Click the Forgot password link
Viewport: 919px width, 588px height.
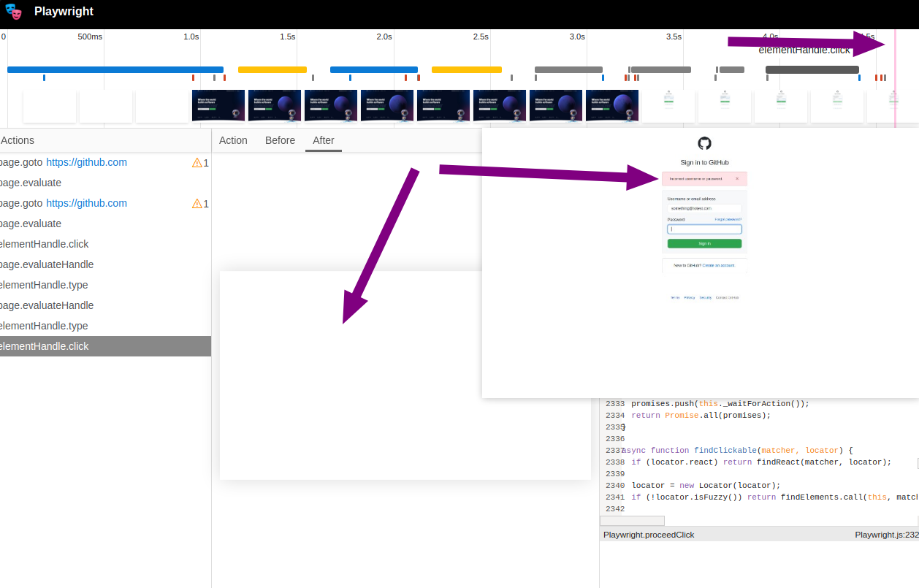coord(728,219)
